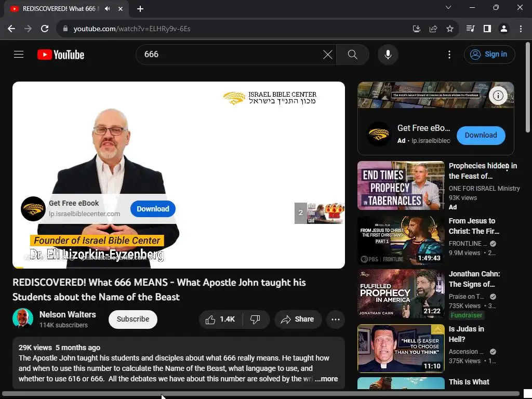Click the search magnifier button
This screenshot has width=532, height=399.
tap(353, 54)
